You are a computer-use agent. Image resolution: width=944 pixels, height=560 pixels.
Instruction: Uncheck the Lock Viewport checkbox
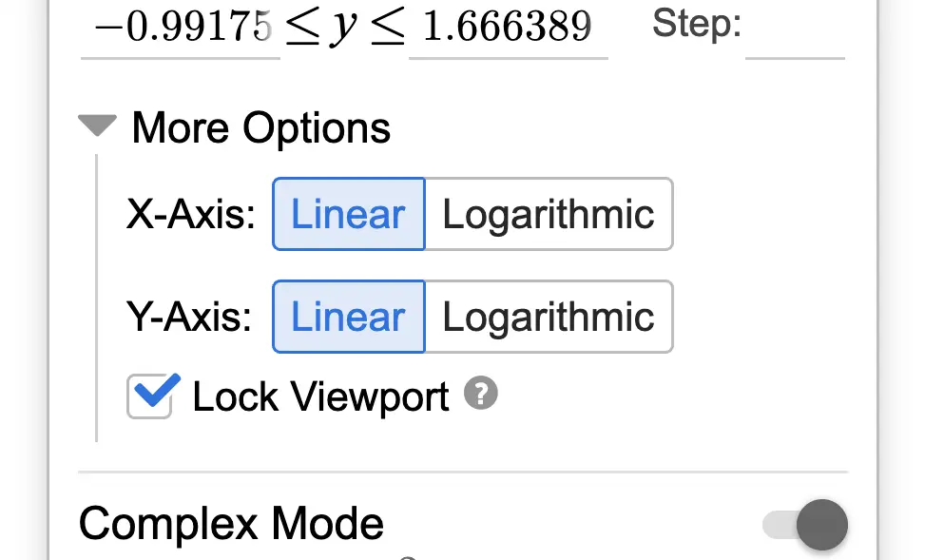pos(149,396)
